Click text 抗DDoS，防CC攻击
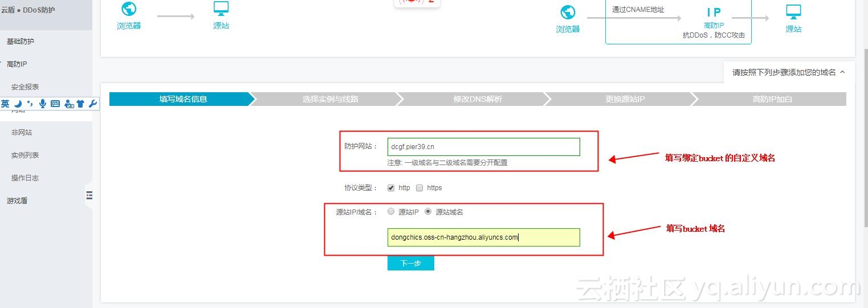 point(714,35)
